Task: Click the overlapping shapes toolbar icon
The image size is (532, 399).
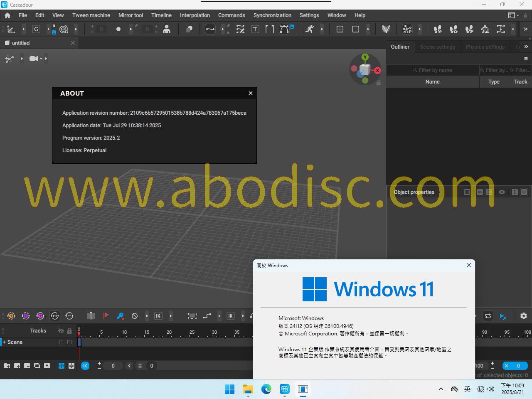Action: [x=189, y=29]
